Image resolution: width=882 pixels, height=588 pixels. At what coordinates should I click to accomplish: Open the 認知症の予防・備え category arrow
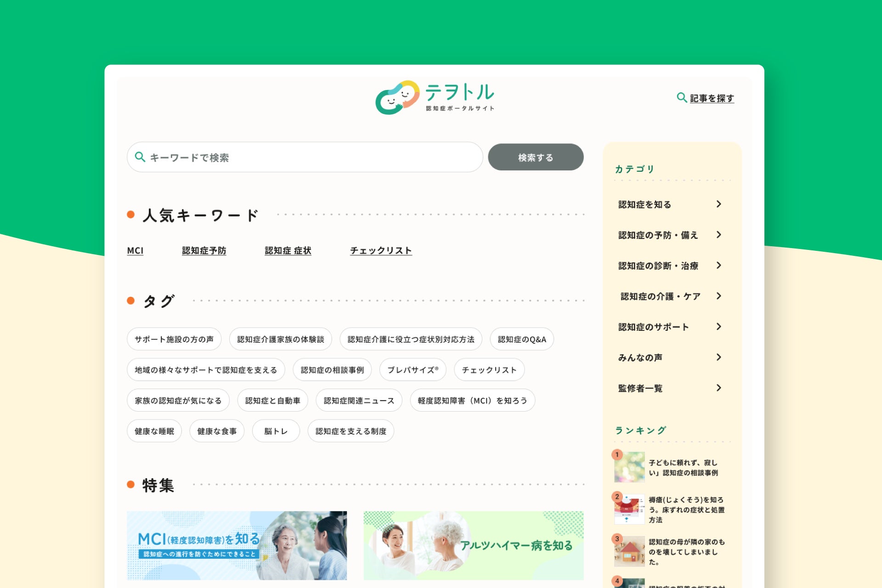click(x=719, y=235)
